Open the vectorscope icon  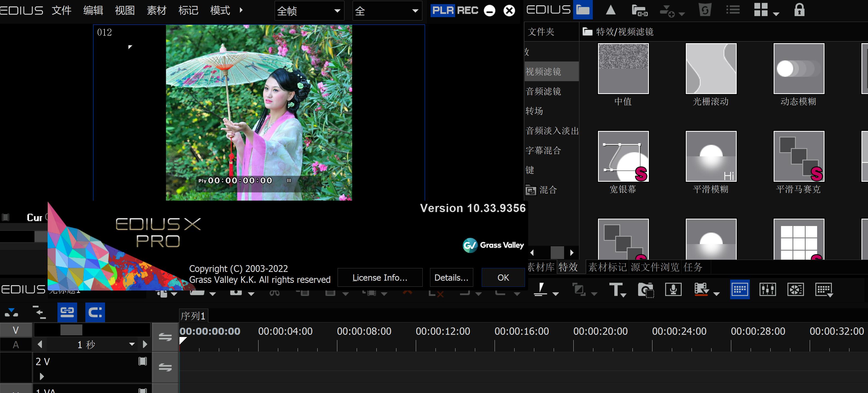(x=796, y=289)
